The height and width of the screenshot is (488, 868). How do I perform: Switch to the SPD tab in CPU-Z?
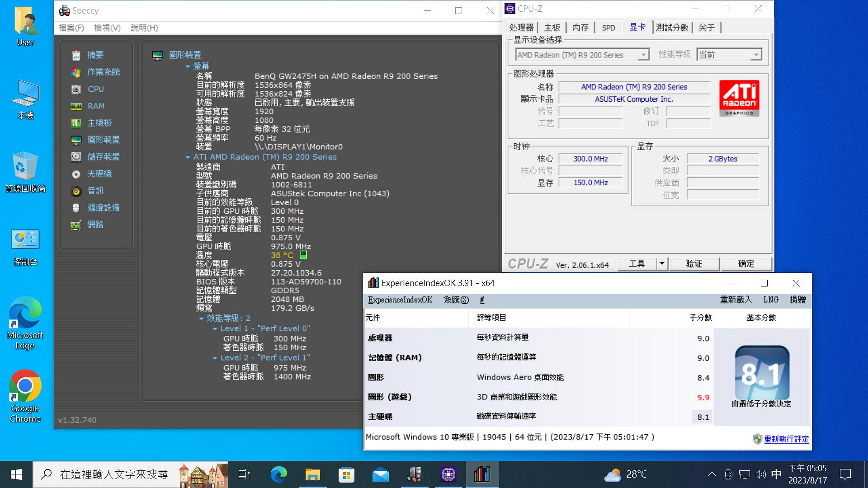pyautogui.click(x=609, y=28)
